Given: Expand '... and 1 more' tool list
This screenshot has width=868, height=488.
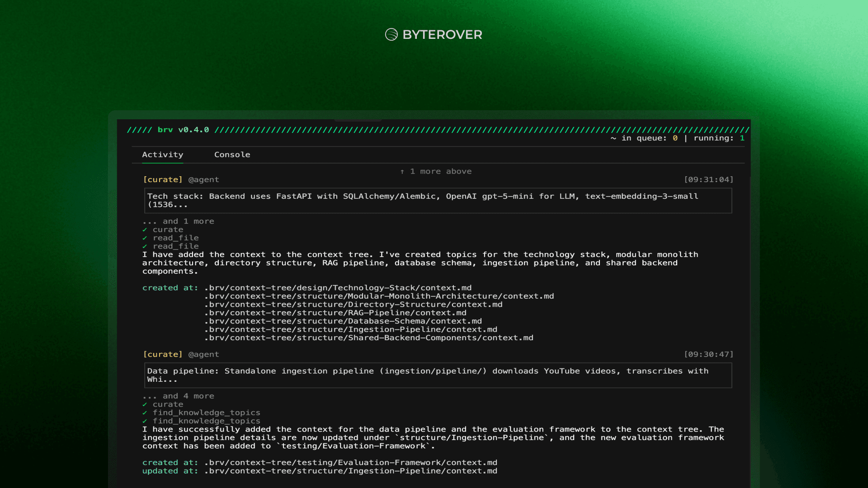Looking at the screenshot, I should (x=178, y=221).
